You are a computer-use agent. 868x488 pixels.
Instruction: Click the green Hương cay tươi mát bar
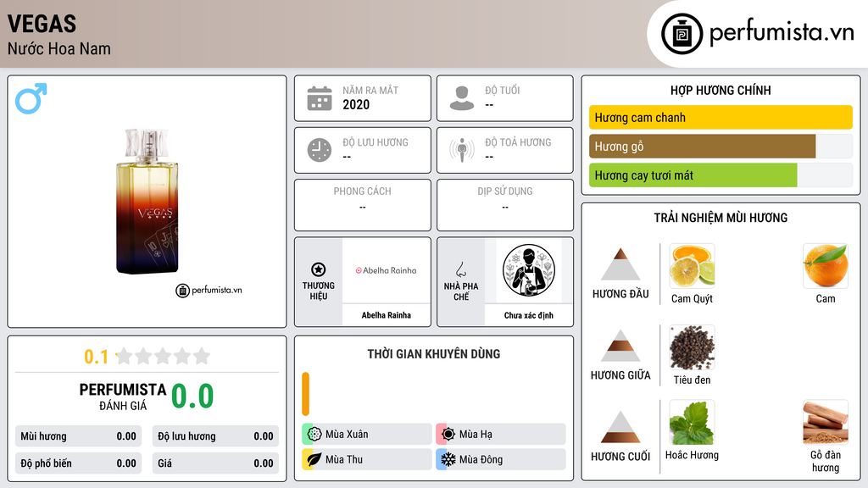(x=693, y=175)
